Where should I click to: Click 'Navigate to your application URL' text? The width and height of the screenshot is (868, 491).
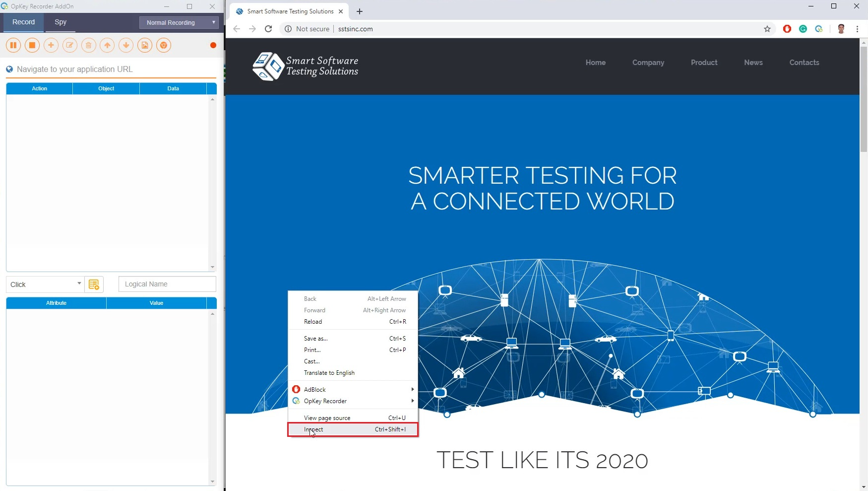(x=75, y=70)
